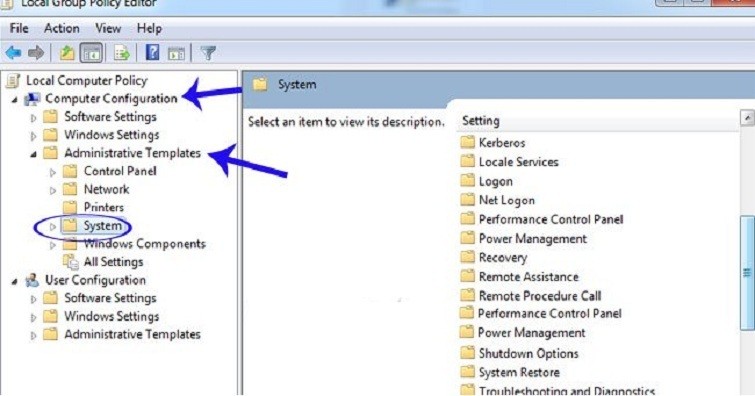
Task: Expand Software Settings under Computer Configuration
Action: [x=33, y=118]
